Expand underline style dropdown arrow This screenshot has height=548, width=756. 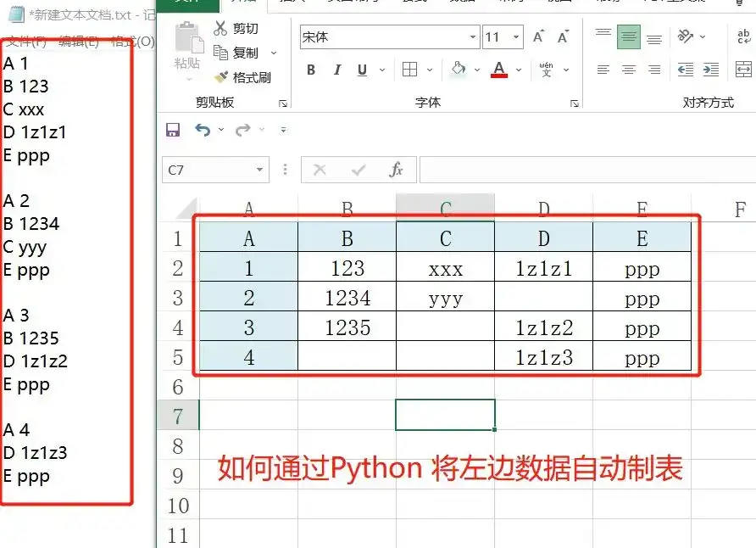pos(382,70)
